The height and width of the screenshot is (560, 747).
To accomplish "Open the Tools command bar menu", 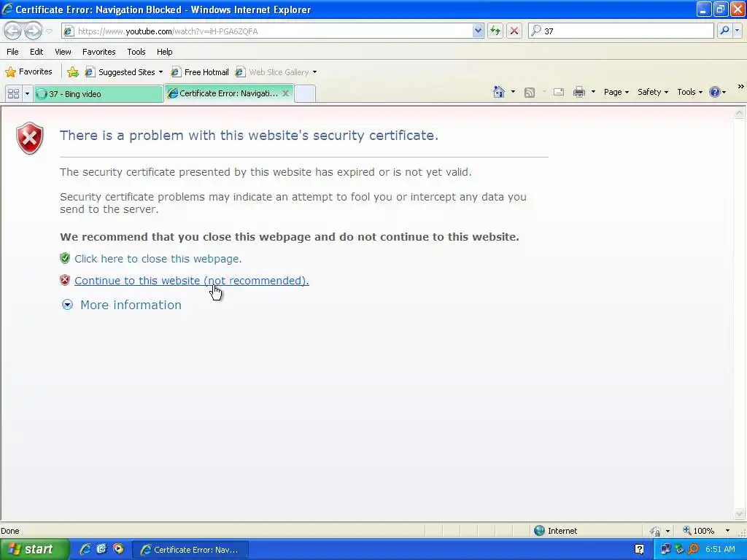I will point(689,92).
